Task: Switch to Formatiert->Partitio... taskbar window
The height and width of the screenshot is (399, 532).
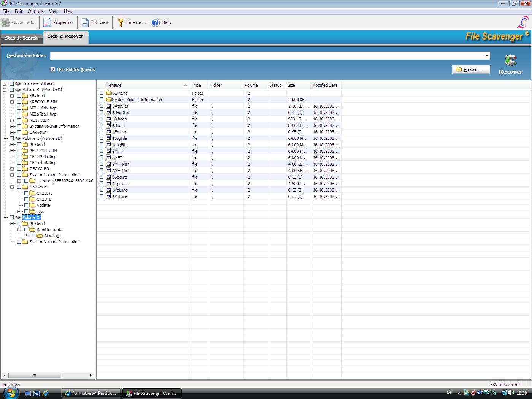Action: [91, 393]
